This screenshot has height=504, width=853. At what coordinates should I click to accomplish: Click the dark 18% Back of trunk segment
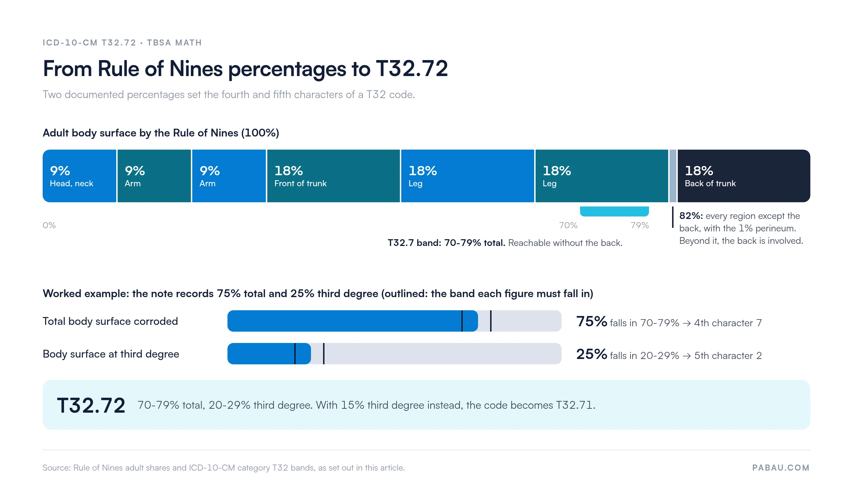coord(744,176)
